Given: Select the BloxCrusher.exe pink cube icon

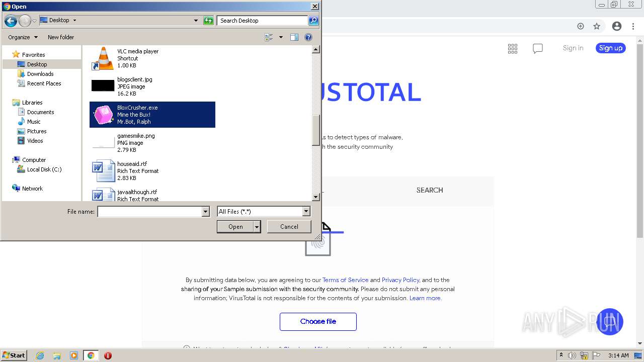Looking at the screenshot, I should coord(103,115).
